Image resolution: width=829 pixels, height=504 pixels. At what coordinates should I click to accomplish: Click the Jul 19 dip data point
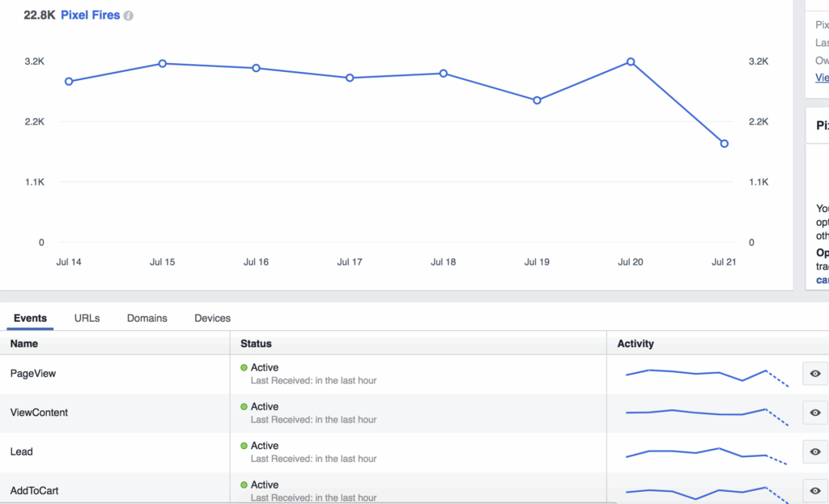[537, 100]
